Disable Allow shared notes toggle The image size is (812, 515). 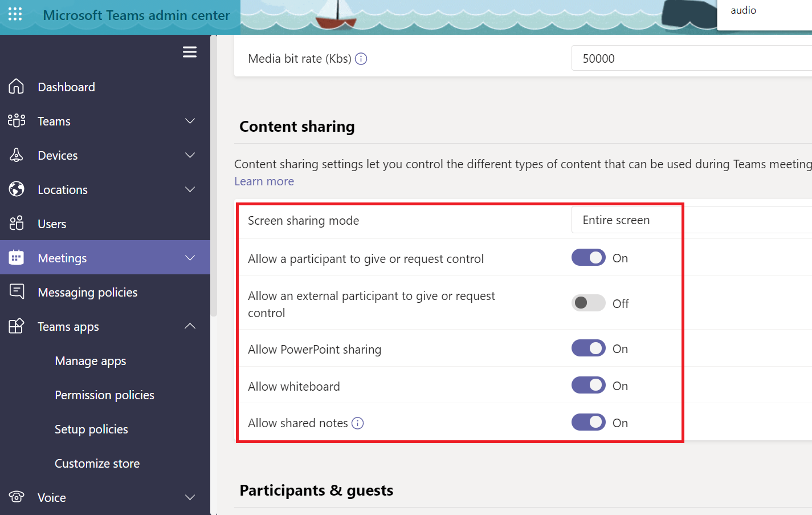(589, 423)
